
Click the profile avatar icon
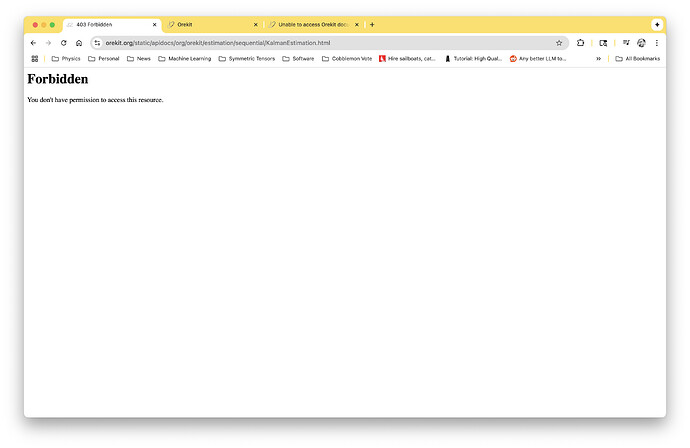coord(641,43)
